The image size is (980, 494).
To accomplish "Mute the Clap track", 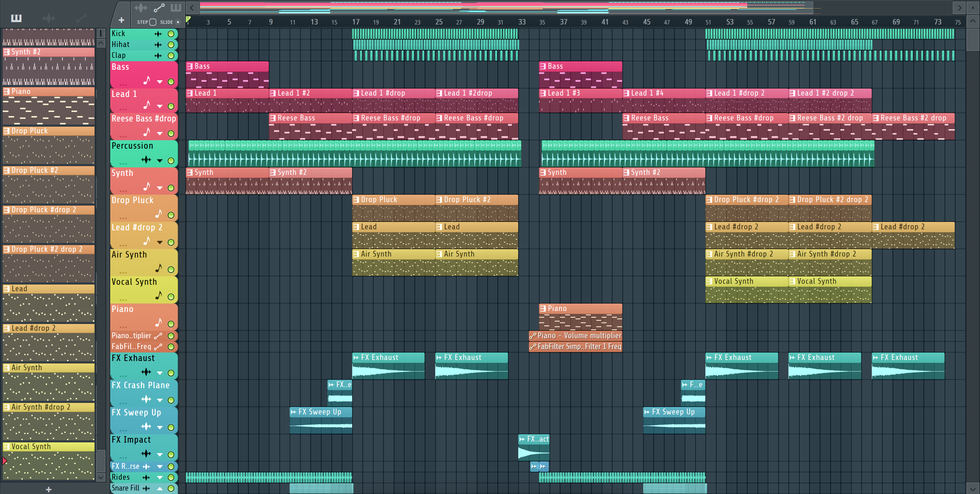I will tap(171, 56).
